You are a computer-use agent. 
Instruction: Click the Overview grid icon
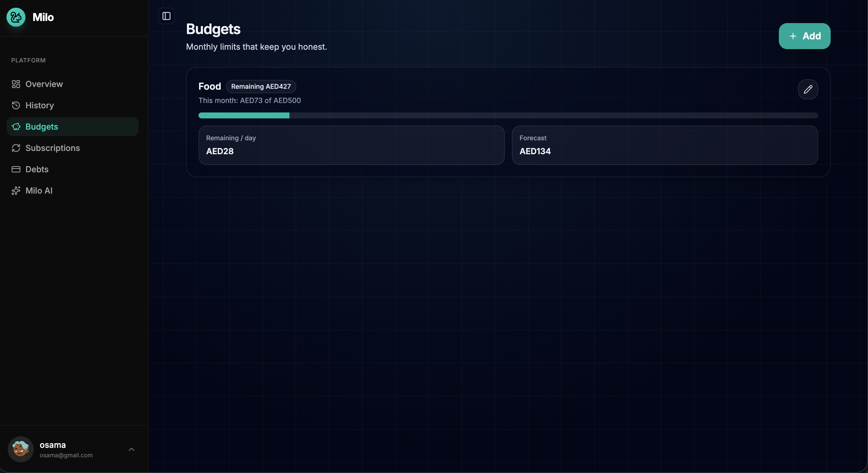16,84
